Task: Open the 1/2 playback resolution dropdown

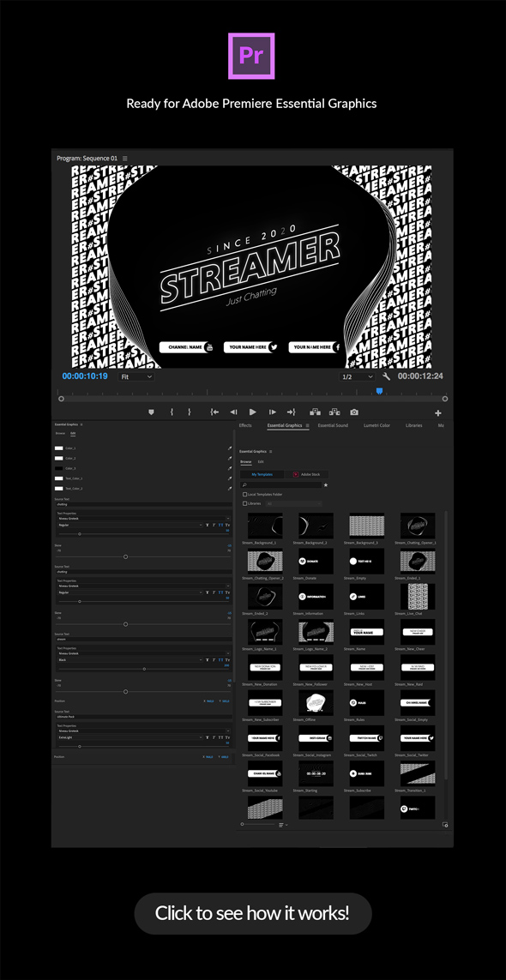Action: [357, 377]
